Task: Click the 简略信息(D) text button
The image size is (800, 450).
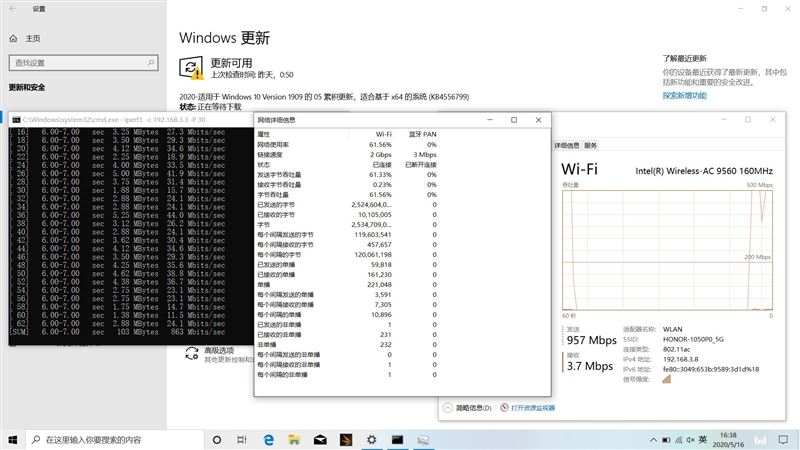Action: pyautogui.click(x=473, y=408)
